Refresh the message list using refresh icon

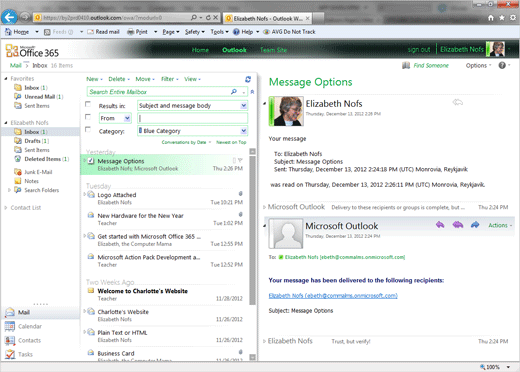pyautogui.click(x=248, y=79)
